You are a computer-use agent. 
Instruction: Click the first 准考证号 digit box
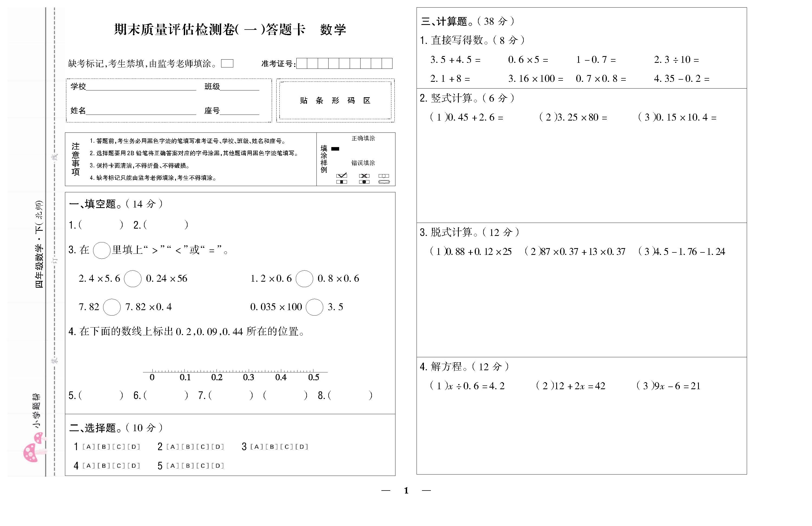click(302, 63)
